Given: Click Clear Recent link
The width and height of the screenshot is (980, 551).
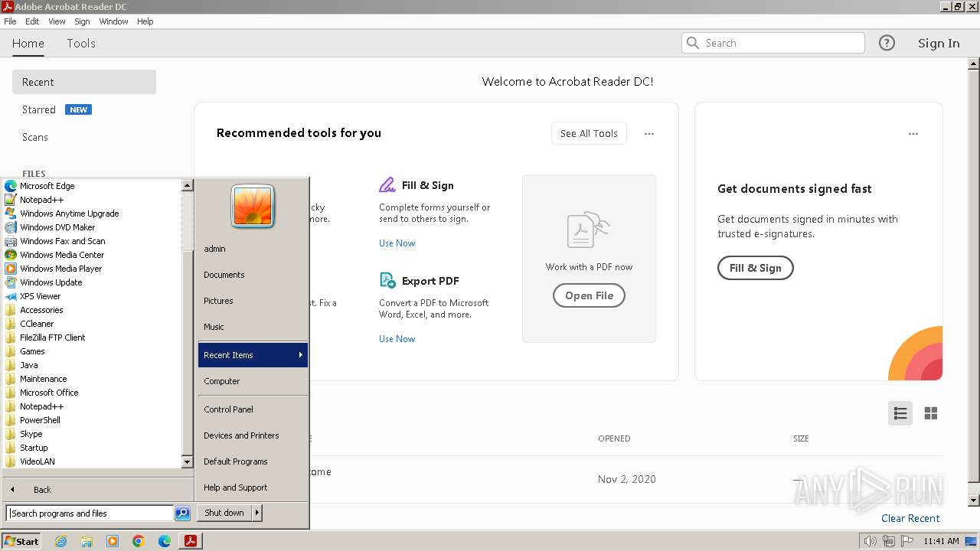Looking at the screenshot, I should (x=910, y=518).
